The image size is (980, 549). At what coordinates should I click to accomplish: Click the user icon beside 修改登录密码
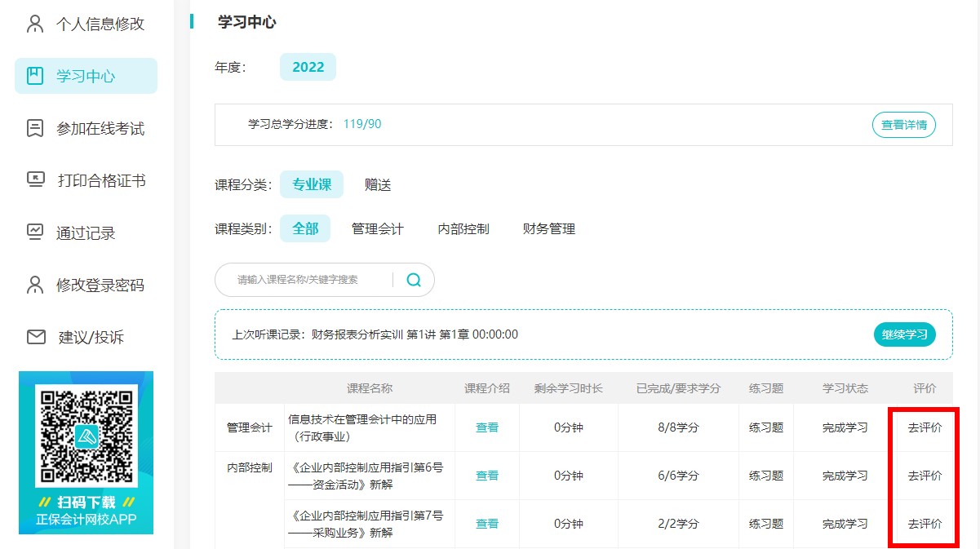34,285
